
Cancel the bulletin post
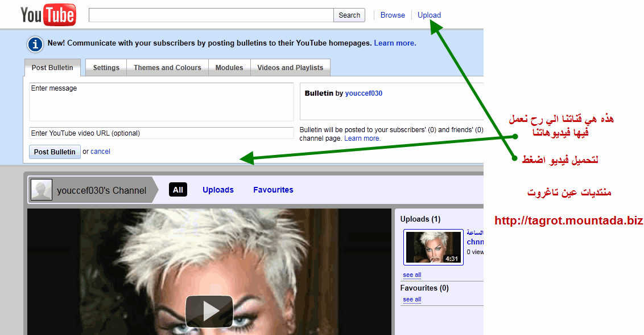click(x=100, y=152)
